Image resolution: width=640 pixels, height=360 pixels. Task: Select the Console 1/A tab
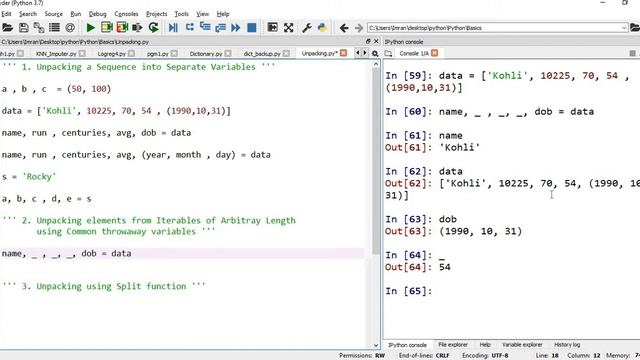pos(414,53)
